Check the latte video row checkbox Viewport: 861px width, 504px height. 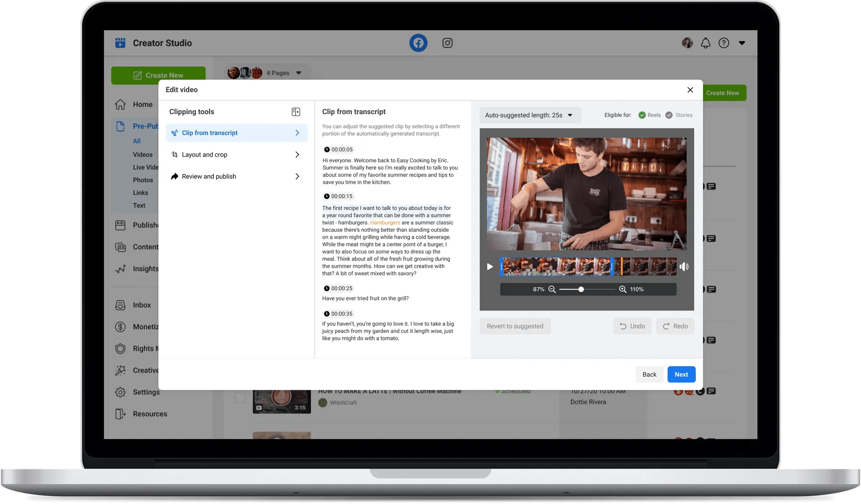click(240, 397)
